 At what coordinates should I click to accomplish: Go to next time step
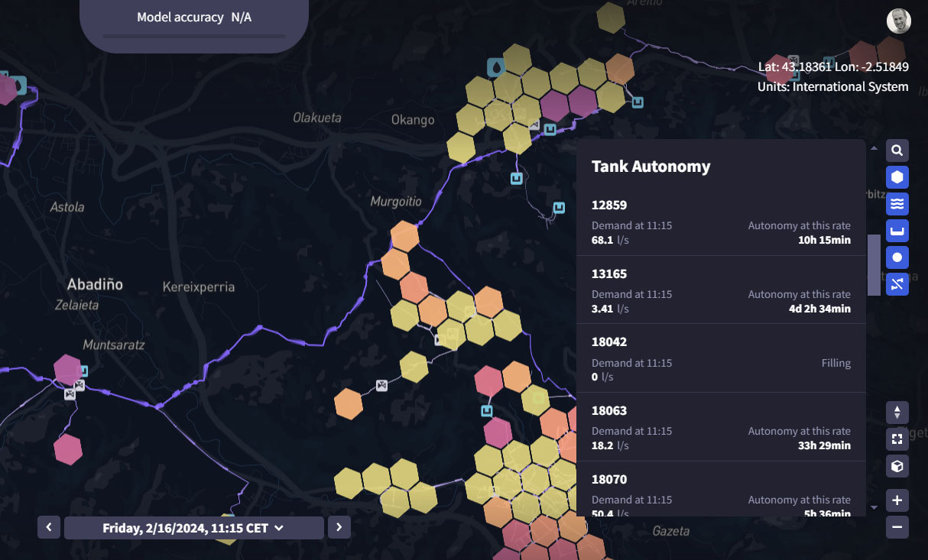click(339, 527)
